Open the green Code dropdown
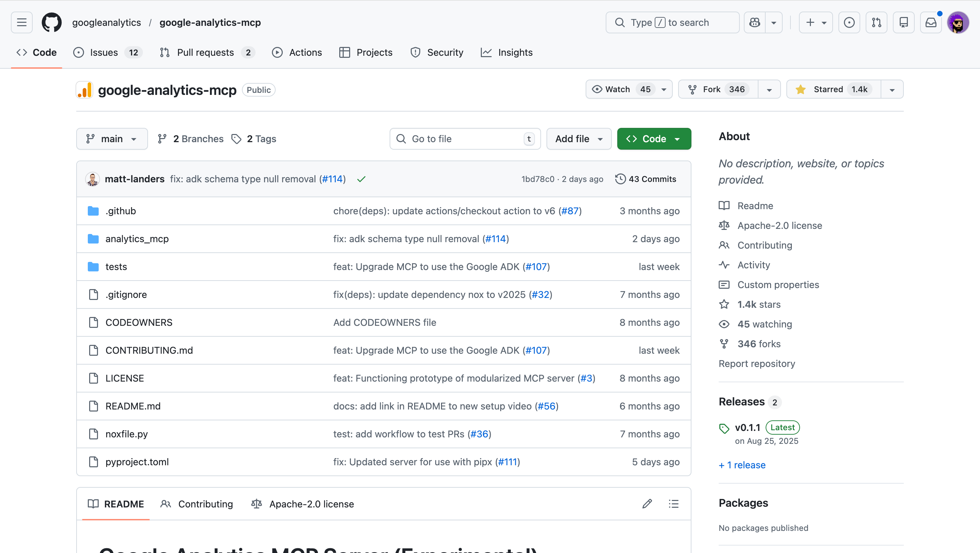980x553 pixels. tap(654, 139)
